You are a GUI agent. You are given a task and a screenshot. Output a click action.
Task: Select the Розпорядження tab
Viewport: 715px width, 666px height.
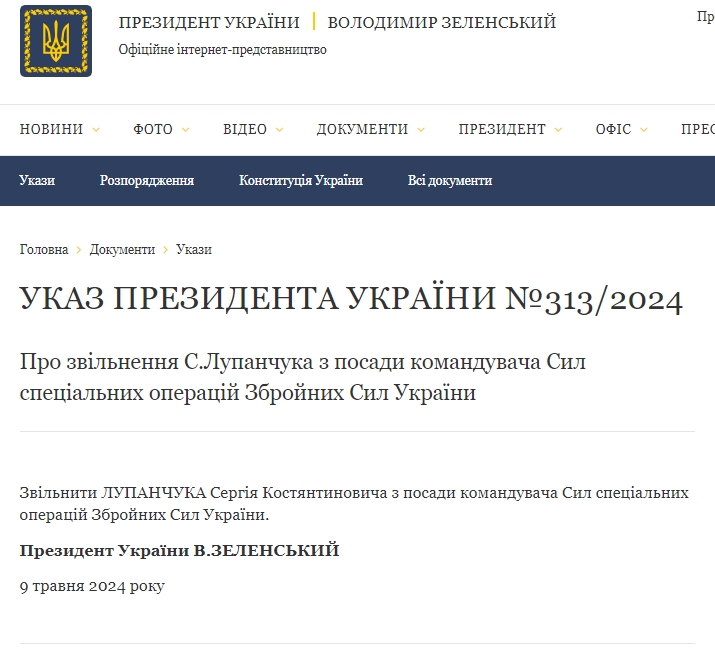point(147,181)
